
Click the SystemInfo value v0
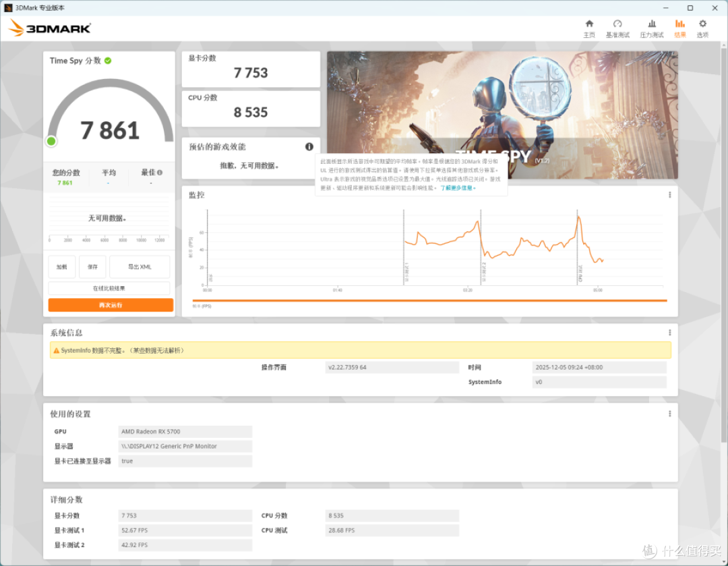click(599, 382)
